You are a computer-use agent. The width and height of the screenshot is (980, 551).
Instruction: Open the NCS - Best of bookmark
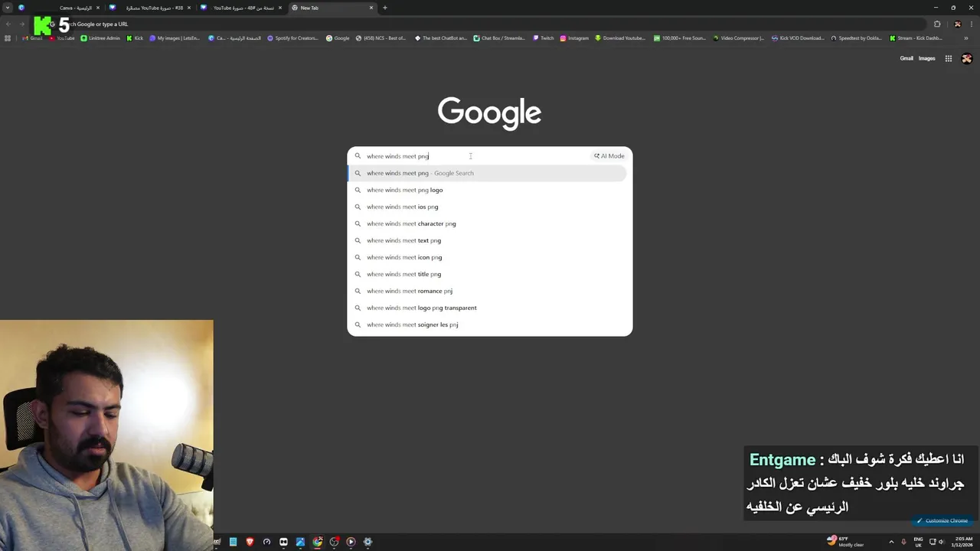[x=381, y=38]
